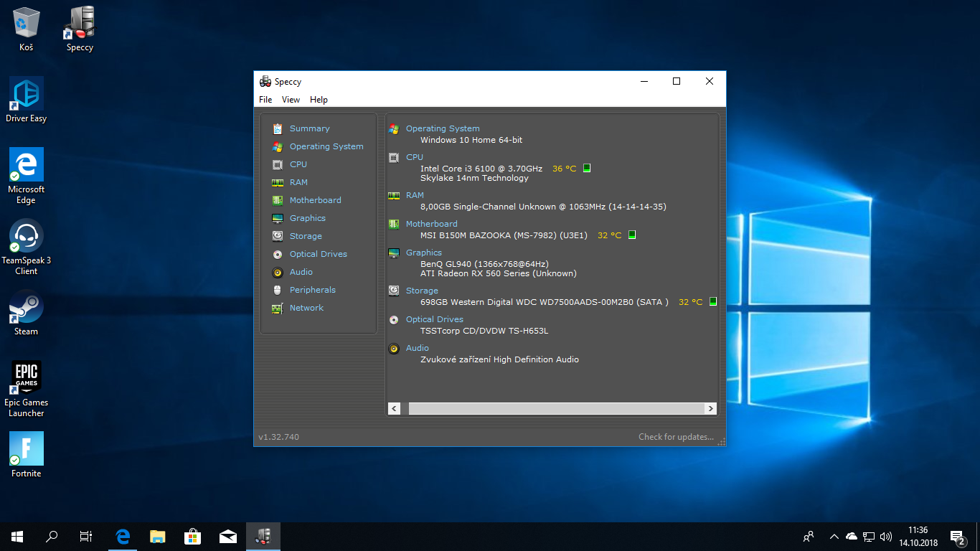Click the Windows 10 Home 64-bit text
The image size is (980, 551).
[471, 140]
